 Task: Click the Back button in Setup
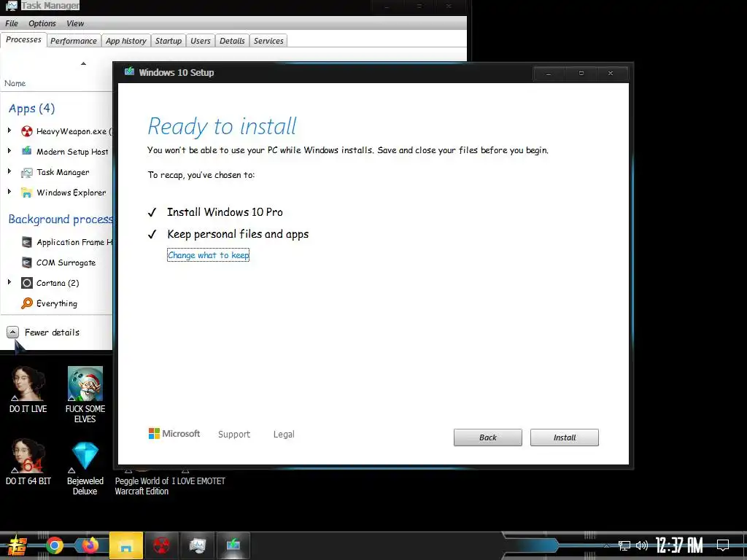pos(488,437)
